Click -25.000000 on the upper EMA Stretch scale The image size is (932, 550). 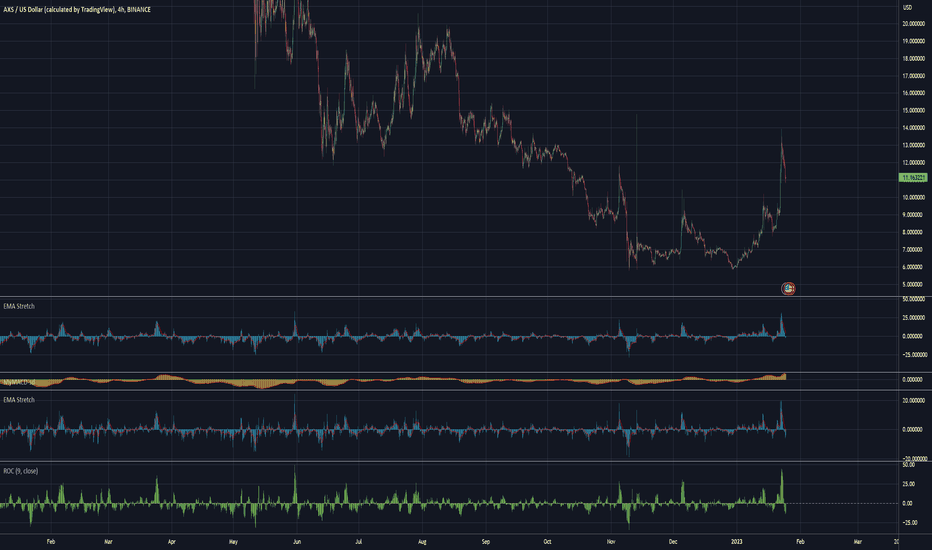tap(915, 355)
